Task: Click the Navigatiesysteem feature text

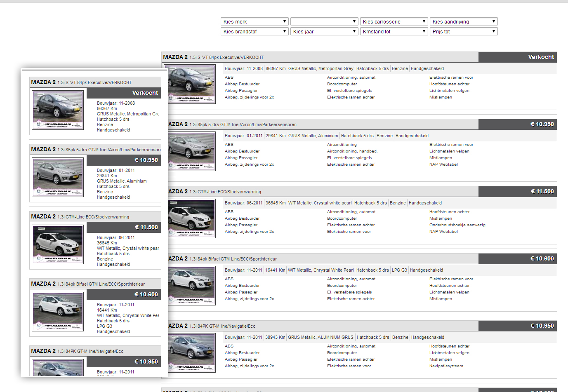Action: (446, 366)
